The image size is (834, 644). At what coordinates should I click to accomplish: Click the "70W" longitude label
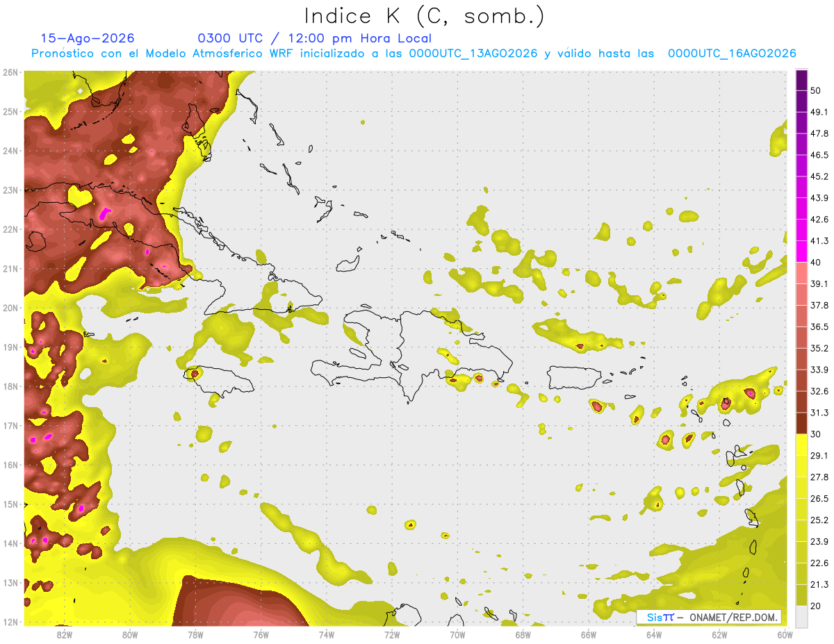coord(457,634)
